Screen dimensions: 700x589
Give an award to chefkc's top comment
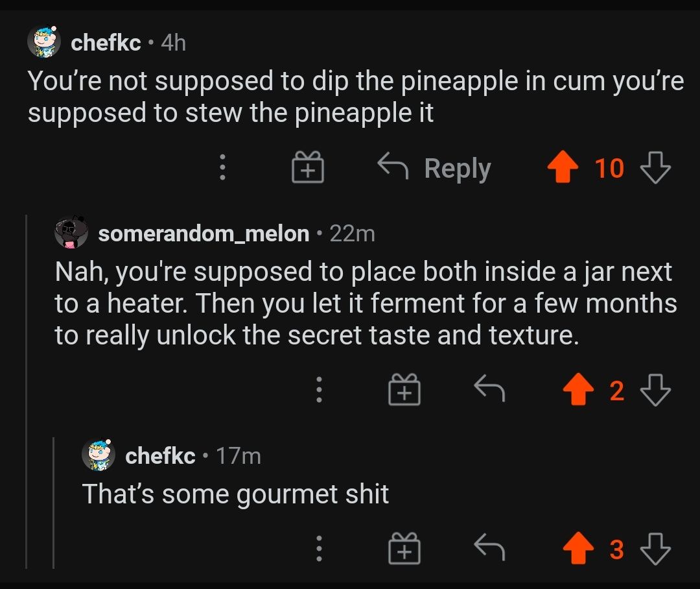(x=307, y=167)
